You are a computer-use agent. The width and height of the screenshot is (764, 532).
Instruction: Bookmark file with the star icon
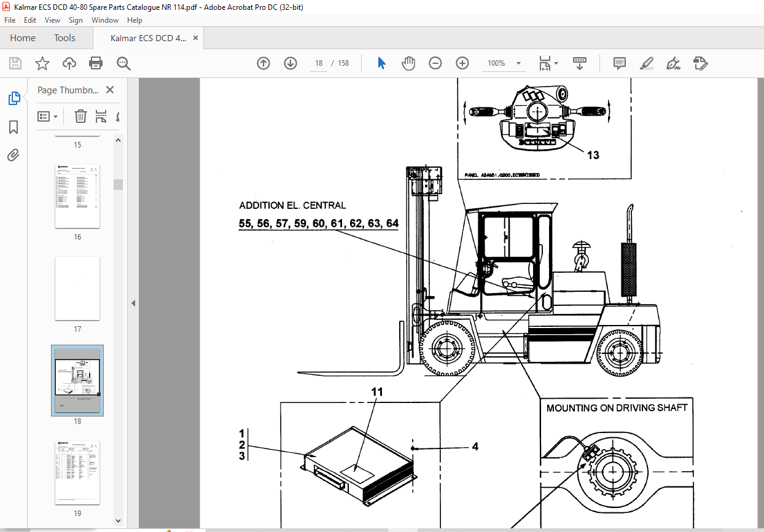[x=42, y=63]
